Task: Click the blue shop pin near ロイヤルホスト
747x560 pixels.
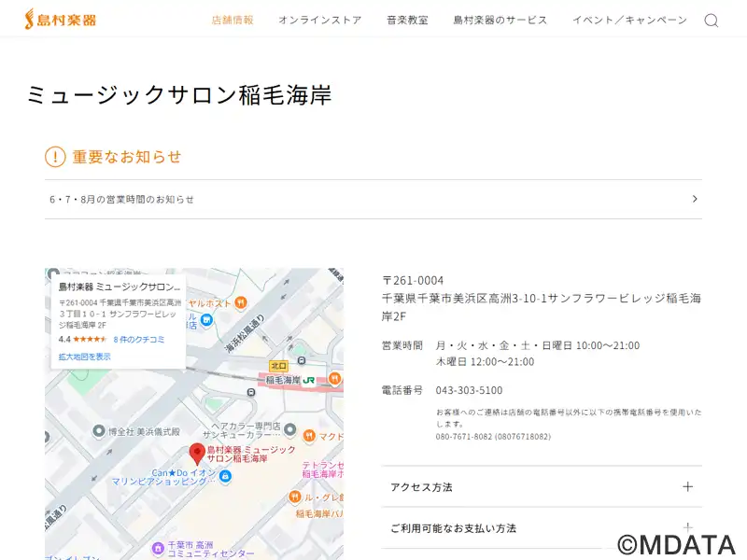Action: click(206, 319)
